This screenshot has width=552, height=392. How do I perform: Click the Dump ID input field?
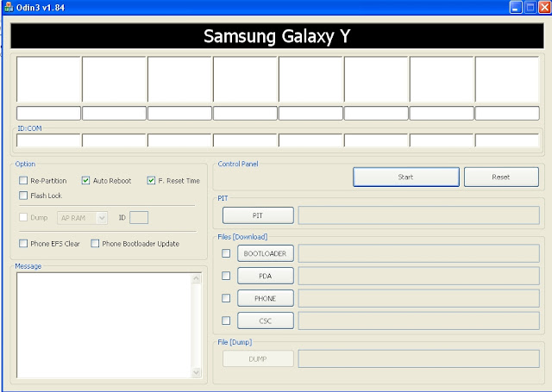click(139, 218)
